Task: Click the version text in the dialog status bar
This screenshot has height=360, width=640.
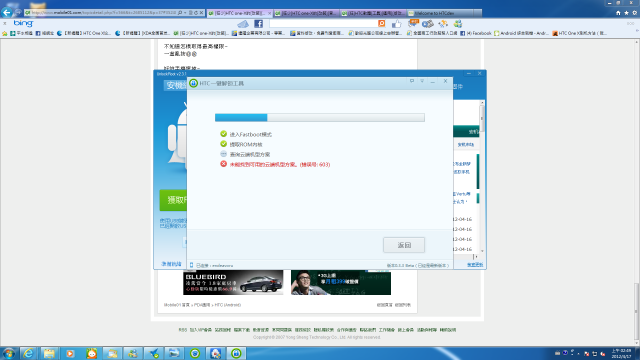Action: point(418,265)
